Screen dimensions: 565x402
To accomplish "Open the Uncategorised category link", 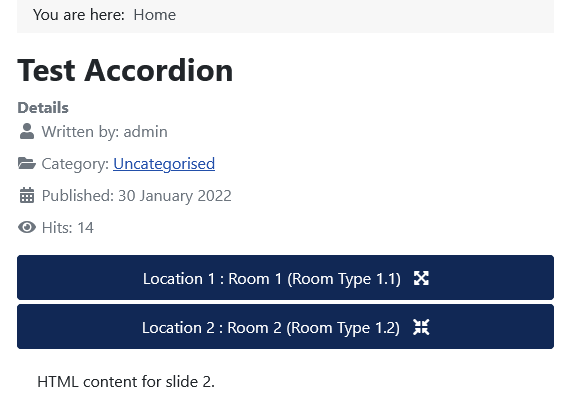I will pyautogui.click(x=164, y=164).
